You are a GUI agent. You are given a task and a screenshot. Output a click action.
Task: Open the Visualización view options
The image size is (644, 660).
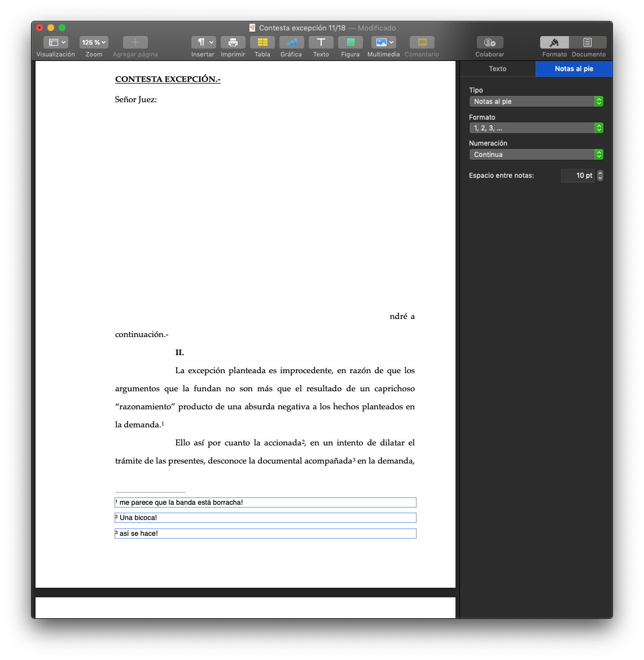point(55,42)
